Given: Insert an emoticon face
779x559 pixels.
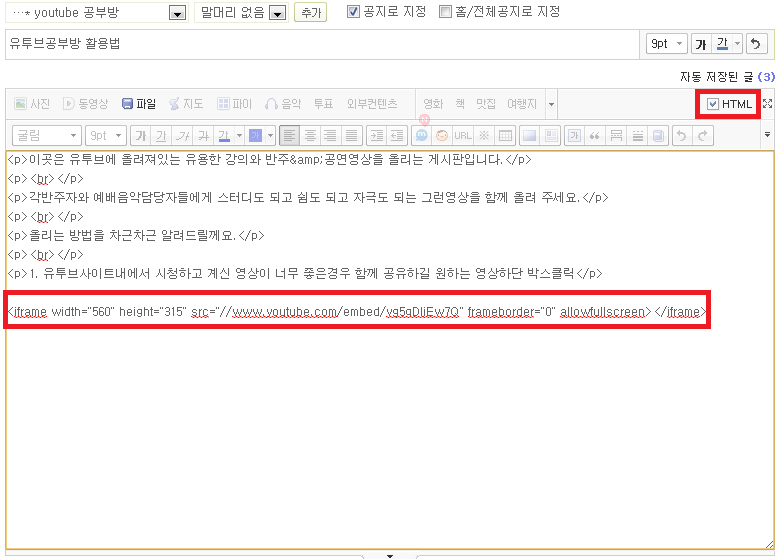Looking at the screenshot, I should point(442,136).
